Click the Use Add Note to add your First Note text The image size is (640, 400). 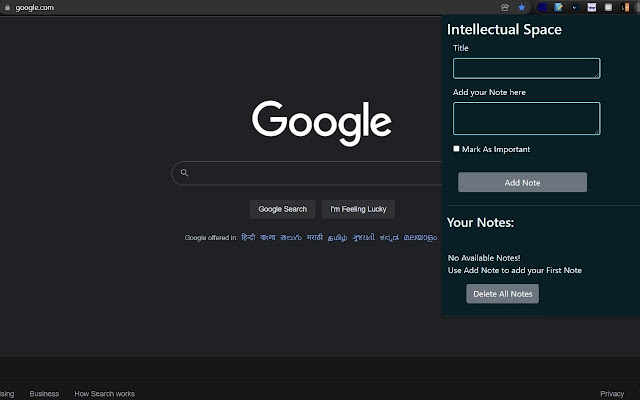click(515, 270)
